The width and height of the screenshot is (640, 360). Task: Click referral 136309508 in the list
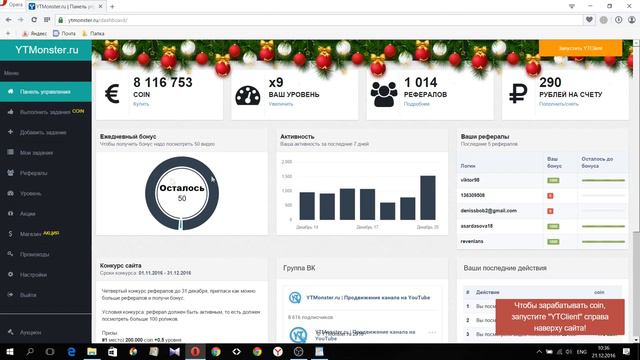click(473, 196)
